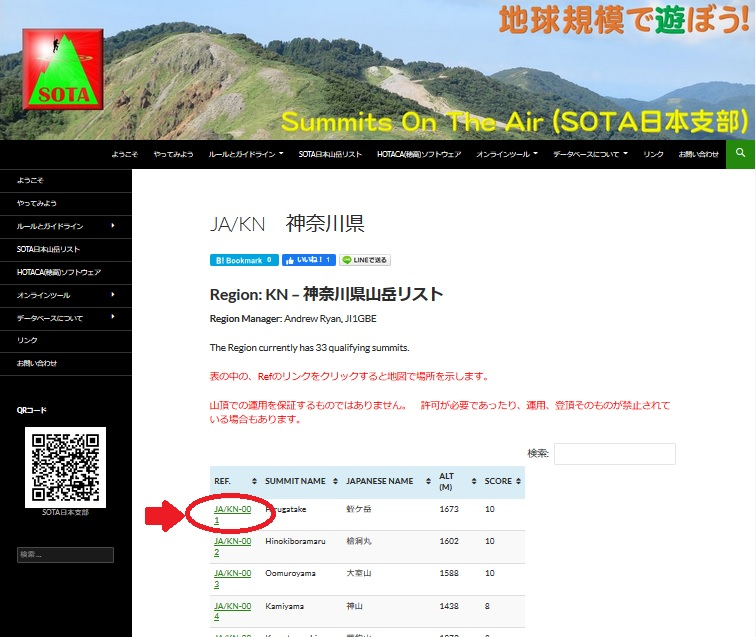Open リンク in top navigation
The width and height of the screenshot is (756, 637).
pos(653,154)
